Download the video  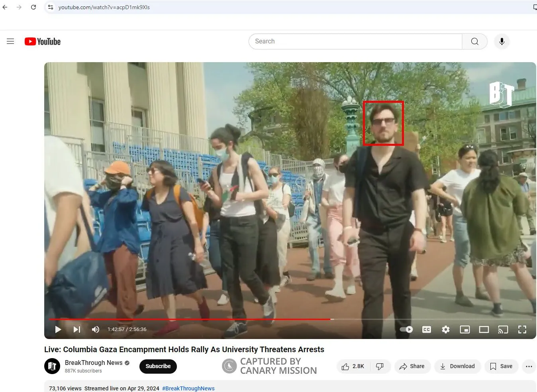point(457,366)
